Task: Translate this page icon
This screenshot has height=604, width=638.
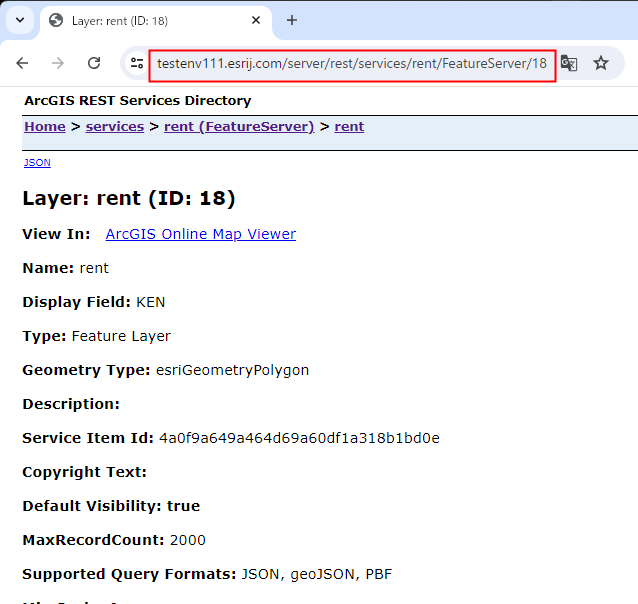Action: (x=568, y=63)
